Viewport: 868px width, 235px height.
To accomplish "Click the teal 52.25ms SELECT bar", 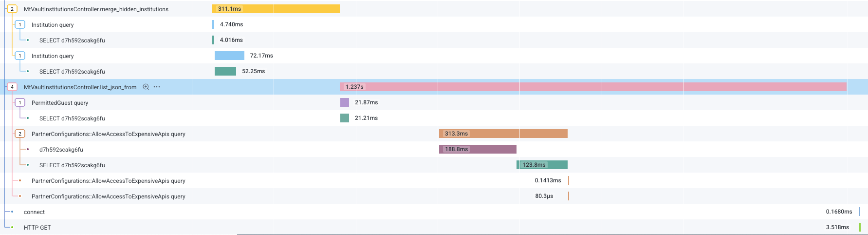I will [x=225, y=71].
